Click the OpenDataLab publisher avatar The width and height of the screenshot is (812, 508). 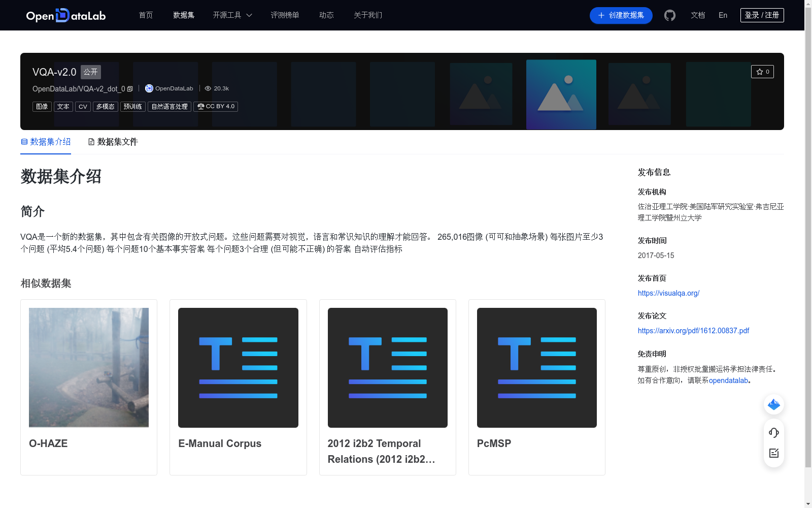[x=149, y=88]
